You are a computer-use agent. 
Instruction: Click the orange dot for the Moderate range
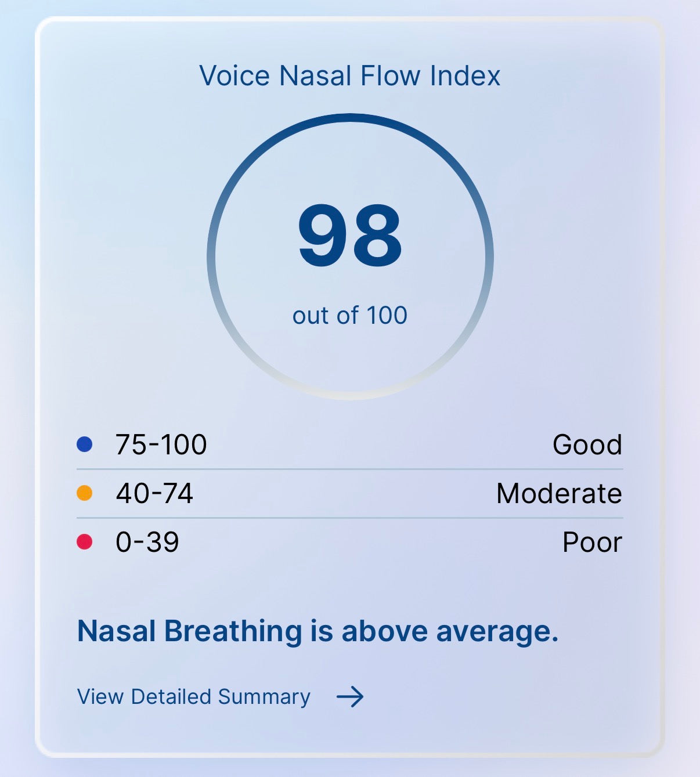(85, 493)
